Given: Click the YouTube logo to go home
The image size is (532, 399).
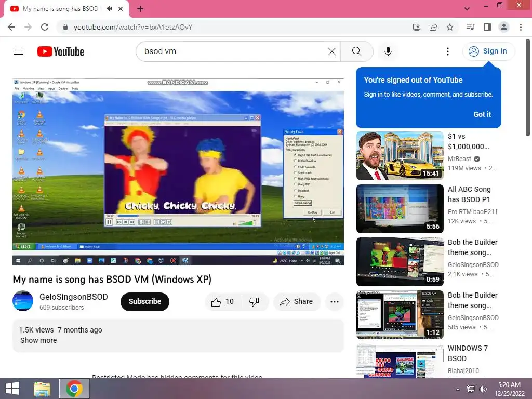Looking at the screenshot, I should tap(61, 51).
